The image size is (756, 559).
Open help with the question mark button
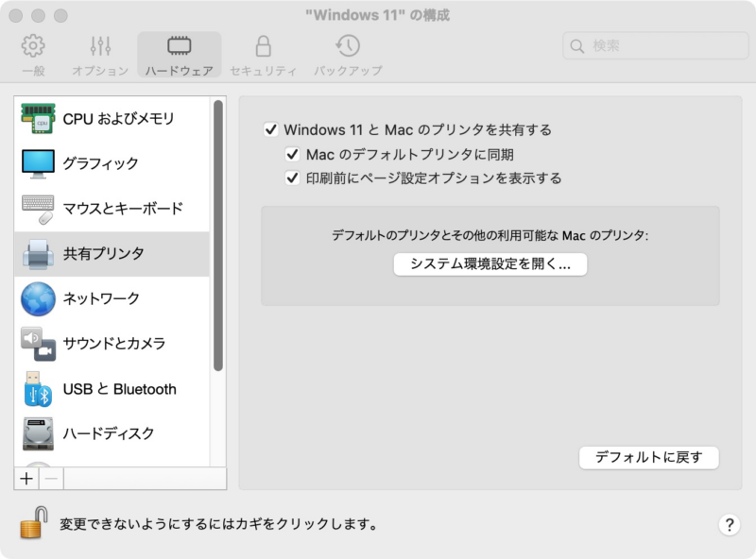click(x=729, y=524)
